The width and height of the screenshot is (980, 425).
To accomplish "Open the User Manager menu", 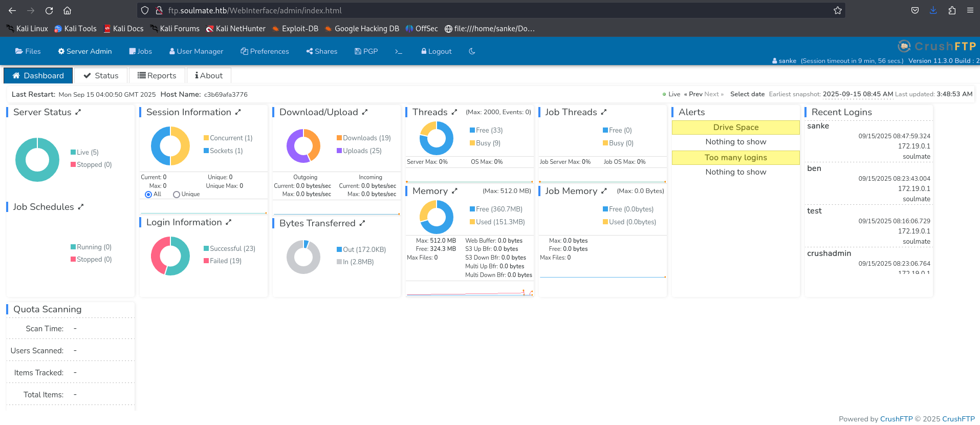I will [196, 51].
